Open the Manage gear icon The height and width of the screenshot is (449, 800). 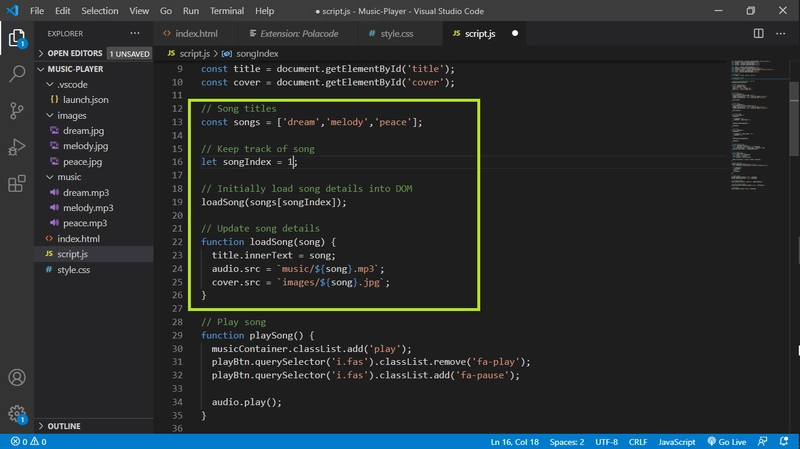pyautogui.click(x=17, y=412)
